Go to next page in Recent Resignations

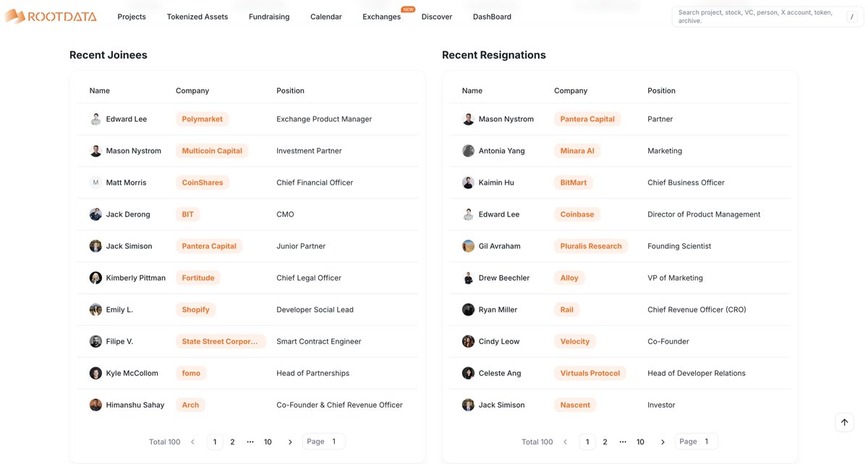pyautogui.click(x=663, y=442)
